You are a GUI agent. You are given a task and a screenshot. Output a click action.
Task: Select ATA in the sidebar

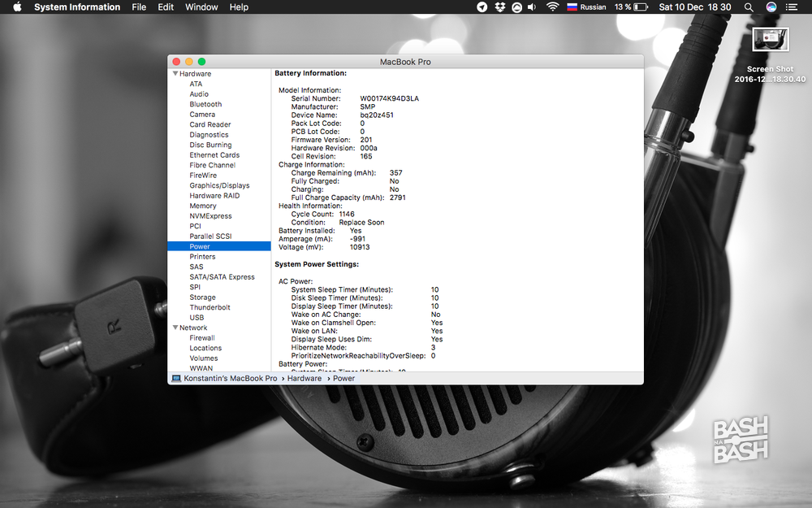pyautogui.click(x=196, y=84)
